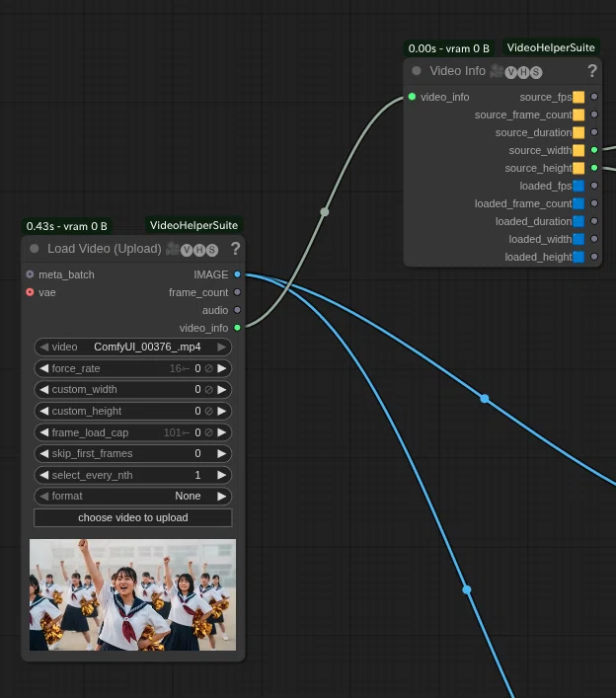
Task: Toggle the frame_load_cap disable icon
Action: (208, 432)
